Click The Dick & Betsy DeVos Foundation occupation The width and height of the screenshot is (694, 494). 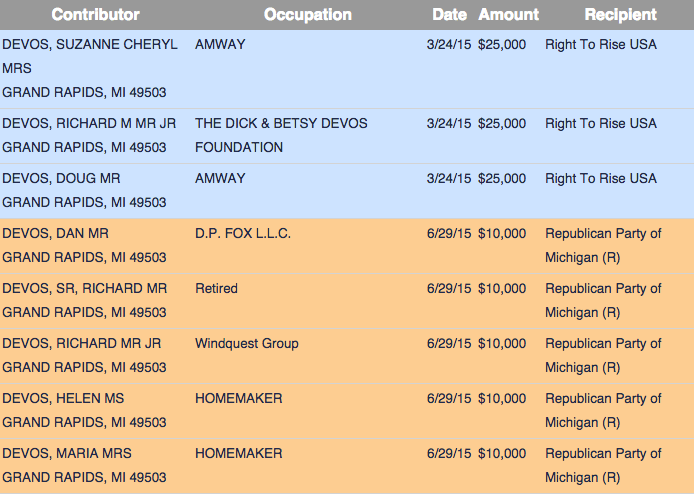(281, 135)
